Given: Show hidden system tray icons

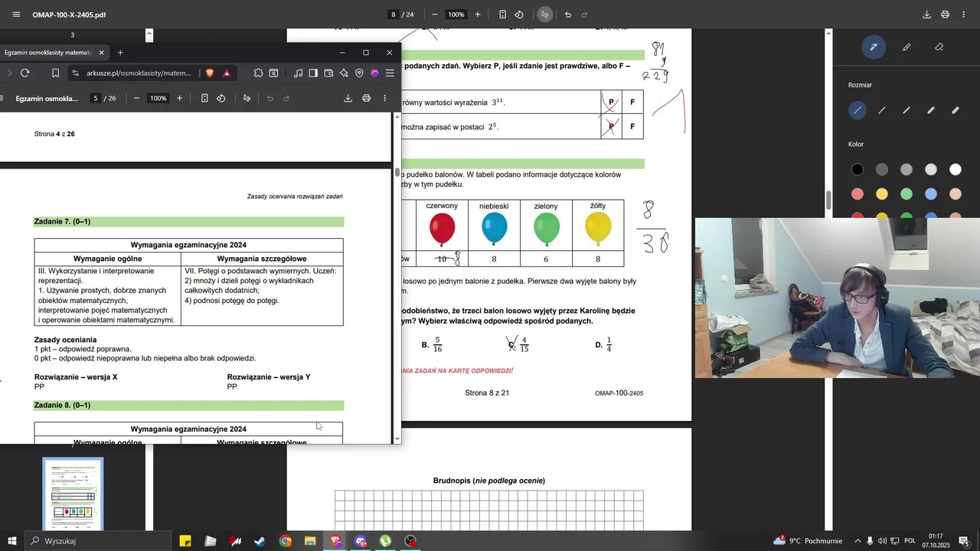Looking at the screenshot, I should (x=857, y=541).
